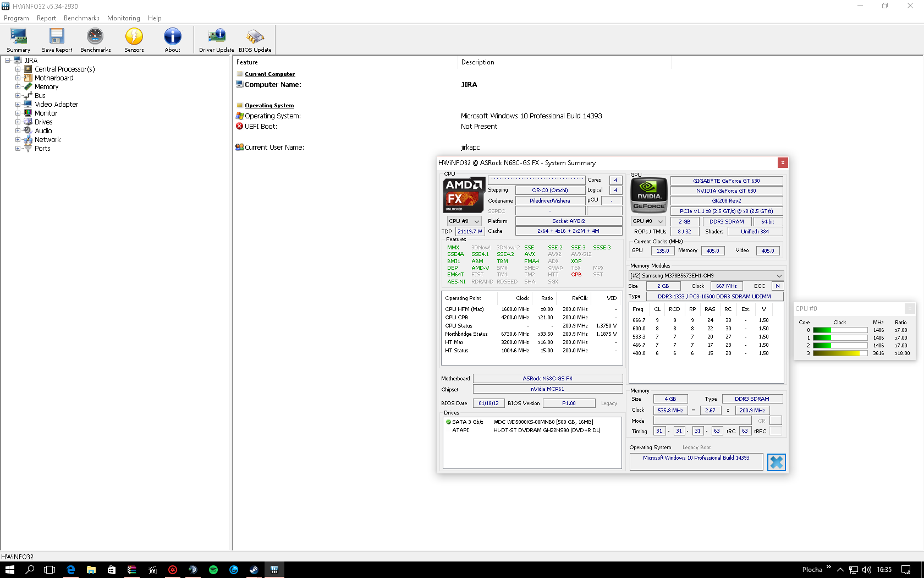Open the About information icon
Image resolution: width=924 pixels, height=578 pixels.
[172, 40]
